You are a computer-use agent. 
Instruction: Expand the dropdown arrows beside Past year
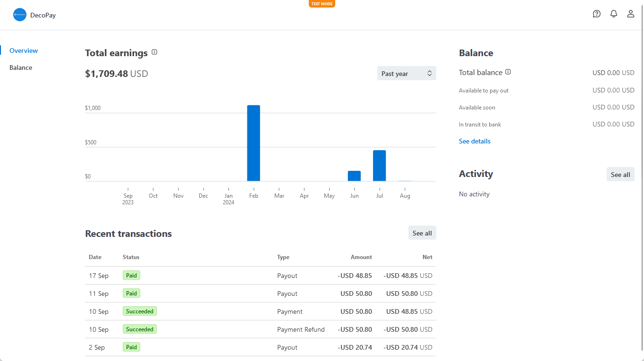click(x=429, y=73)
